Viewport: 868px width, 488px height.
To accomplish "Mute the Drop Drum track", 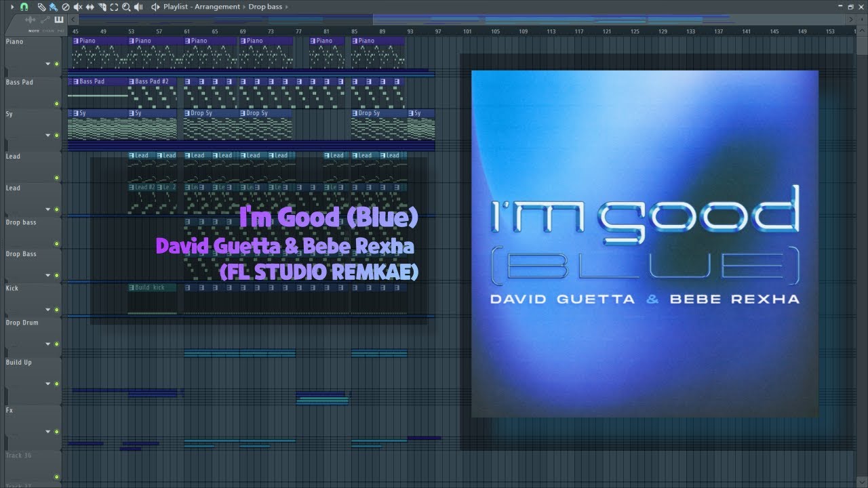I will click(x=57, y=344).
